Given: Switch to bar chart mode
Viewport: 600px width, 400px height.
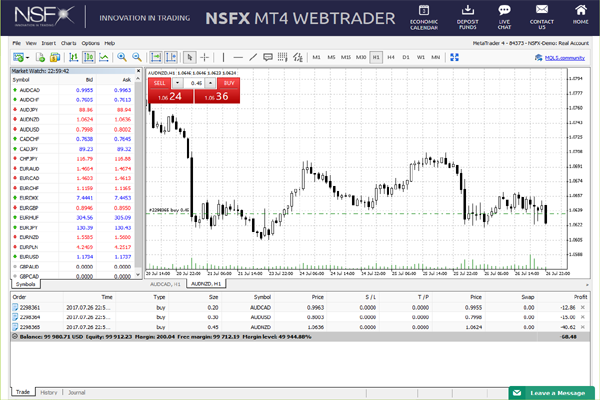Looking at the screenshot, I should 73,57.
